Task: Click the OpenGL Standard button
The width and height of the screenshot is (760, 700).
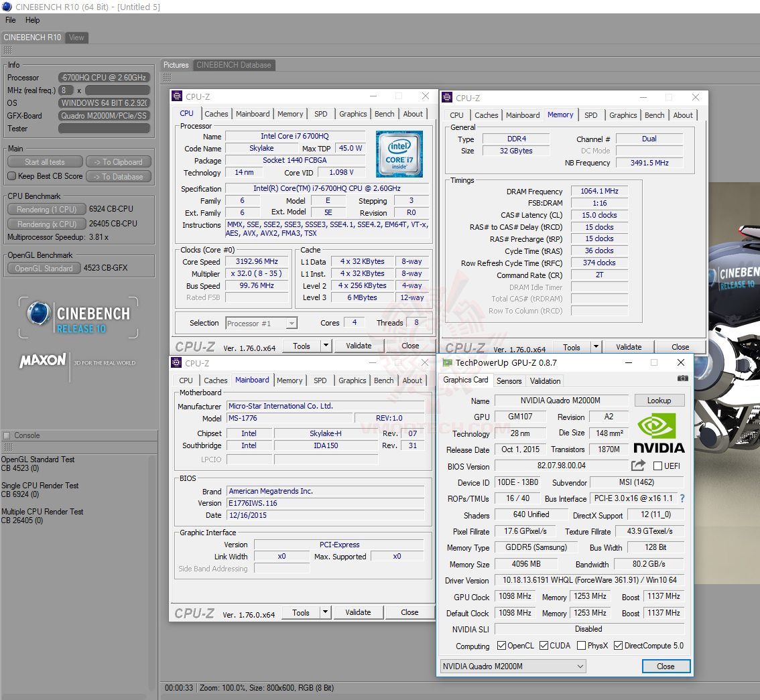Action: 44,268
